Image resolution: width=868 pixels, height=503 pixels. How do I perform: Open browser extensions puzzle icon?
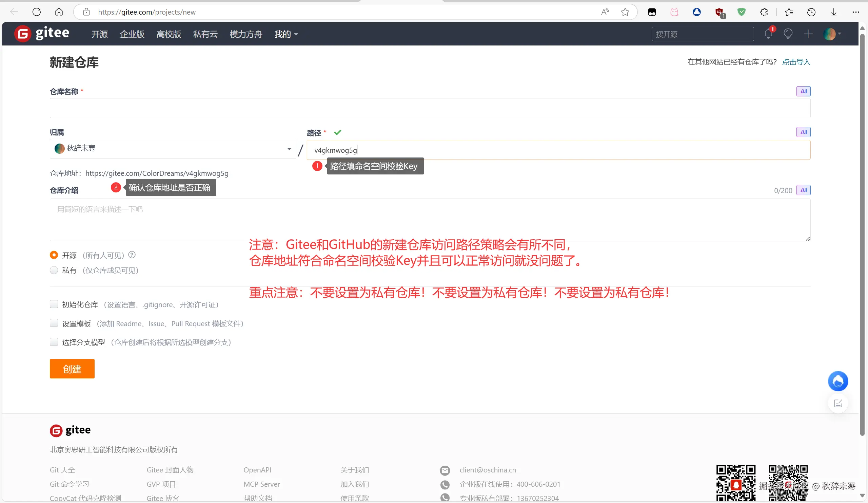764,12
